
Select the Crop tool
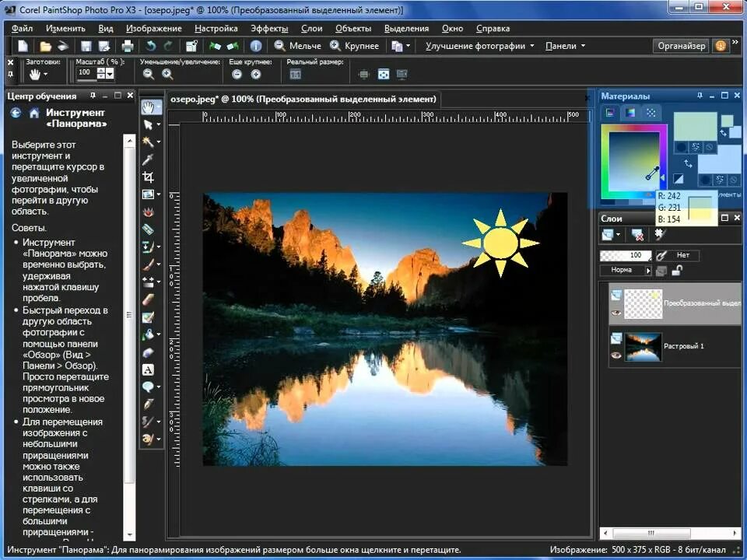coord(148,177)
